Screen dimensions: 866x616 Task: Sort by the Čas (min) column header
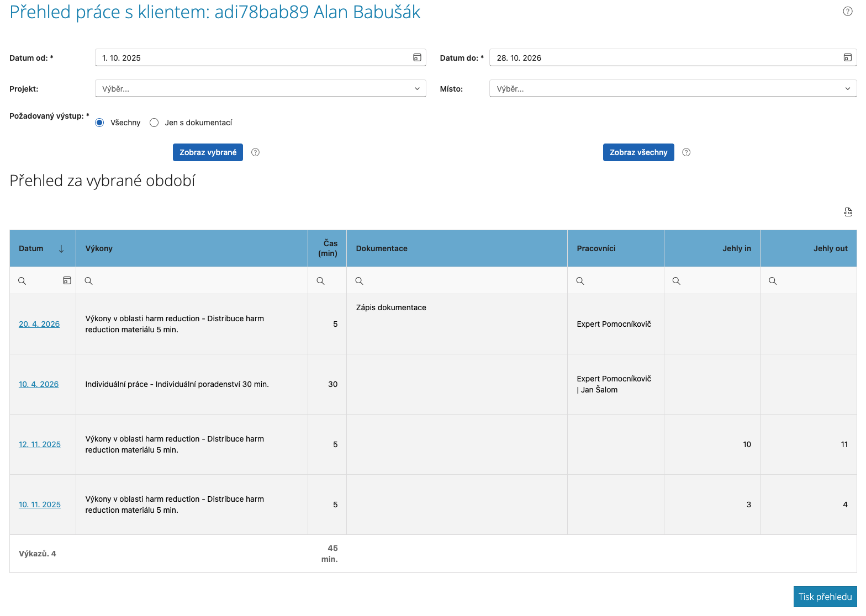327,248
